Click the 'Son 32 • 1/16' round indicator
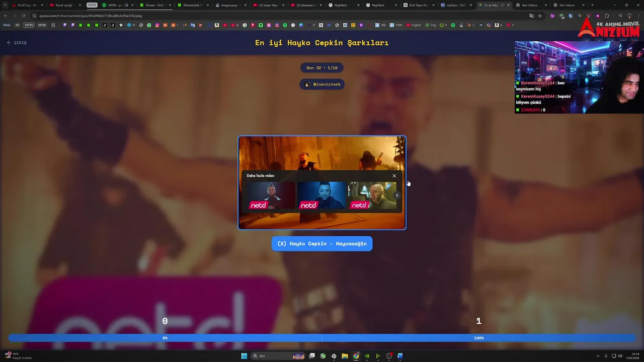 pos(322,68)
